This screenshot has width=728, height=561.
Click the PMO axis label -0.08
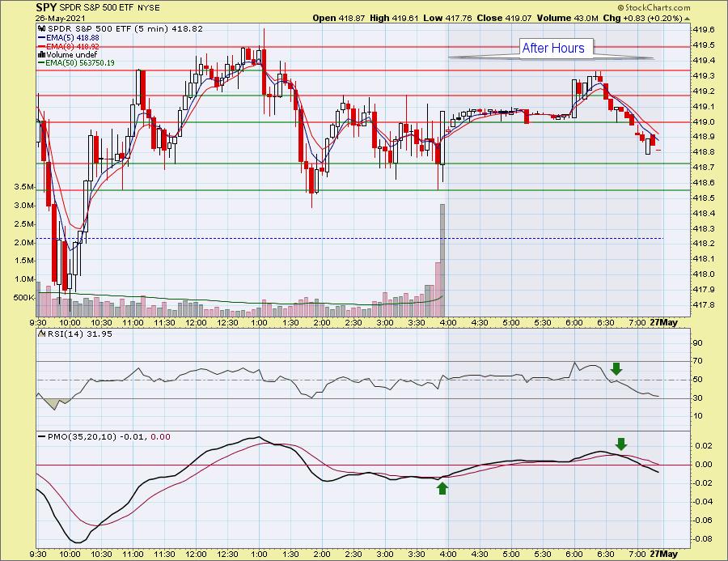tap(703, 538)
